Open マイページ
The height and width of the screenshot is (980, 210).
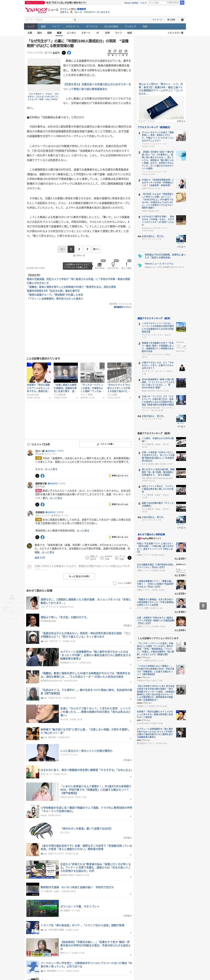click(x=157, y=19)
